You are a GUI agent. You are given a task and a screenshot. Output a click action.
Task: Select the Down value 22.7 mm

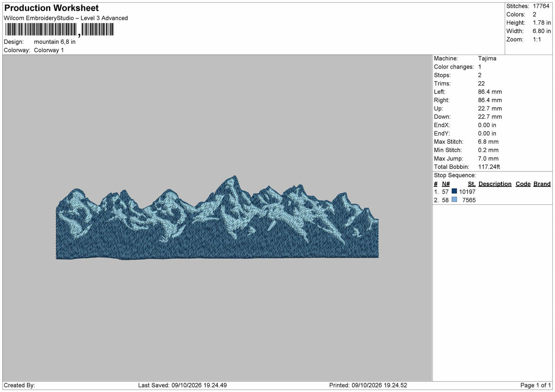pos(490,117)
